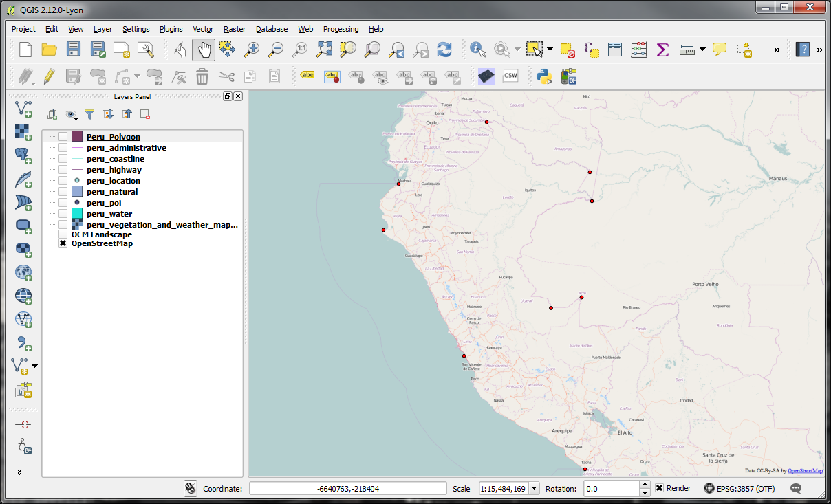This screenshot has width=831, height=504.
Task: Open the Scale dropdown list
Action: click(535, 489)
